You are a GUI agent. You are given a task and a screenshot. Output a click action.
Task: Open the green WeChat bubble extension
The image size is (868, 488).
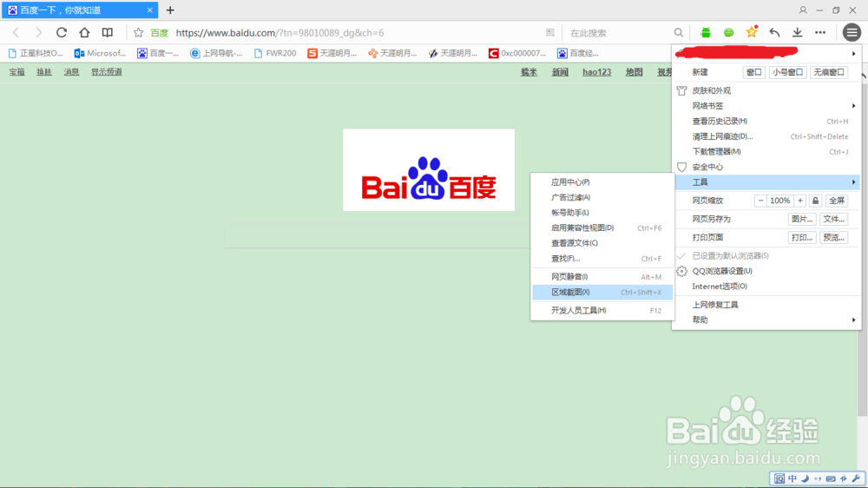pos(728,33)
